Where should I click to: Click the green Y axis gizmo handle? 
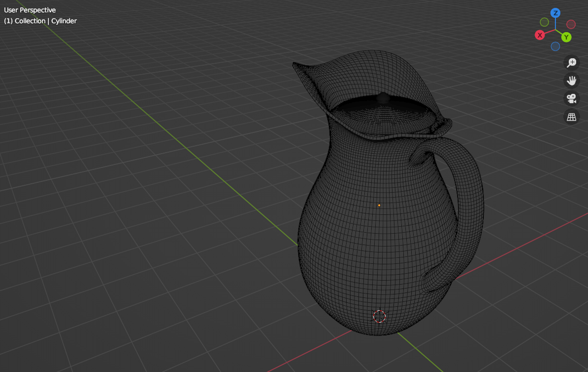[566, 37]
